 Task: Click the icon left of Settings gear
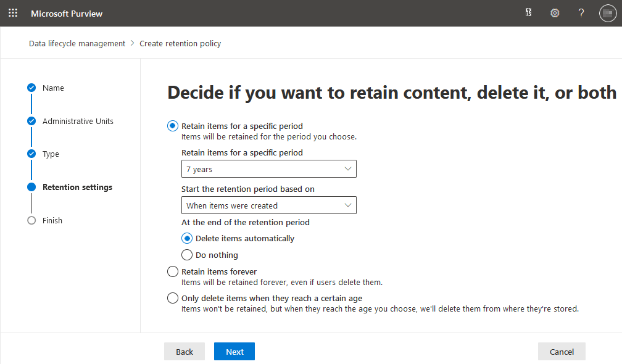point(528,13)
